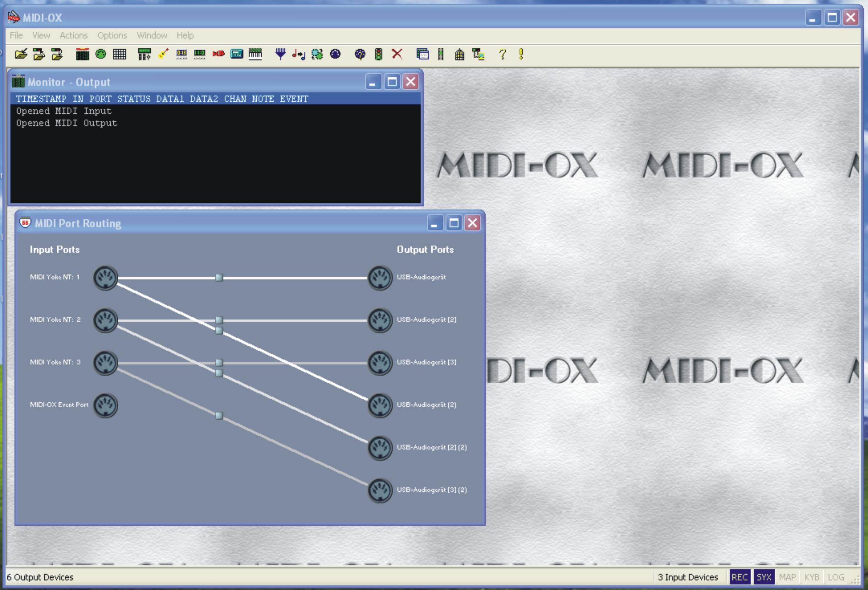Click the traffic light toolbar icon
Image resolution: width=868 pixels, height=590 pixels.
click(x=378, y=54)
